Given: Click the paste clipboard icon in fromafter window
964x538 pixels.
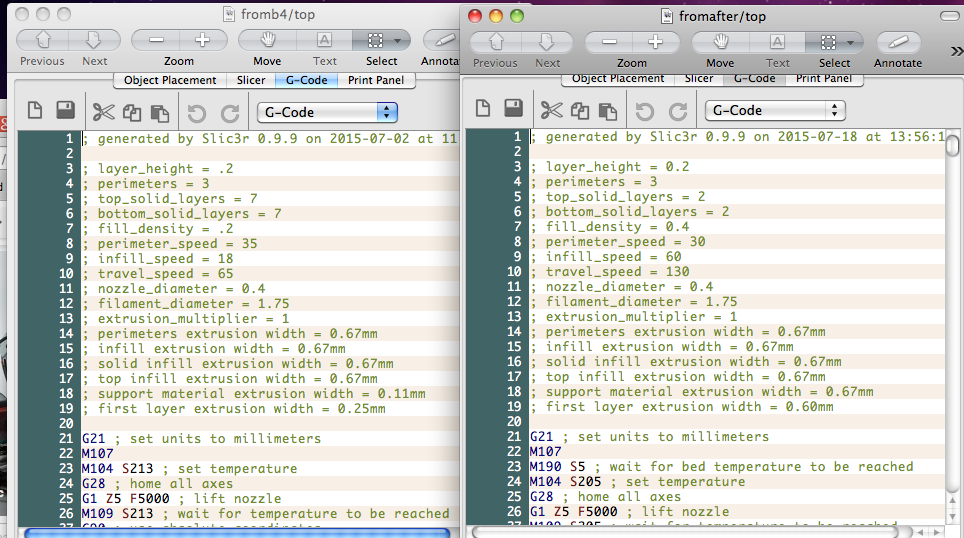Looking at the screenshot, I should click(607, 110).
